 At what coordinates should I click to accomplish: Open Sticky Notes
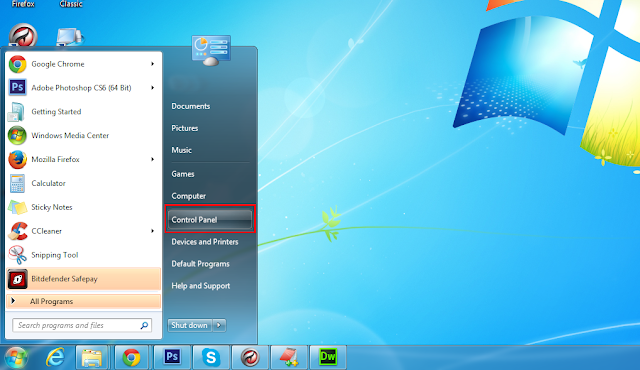[x=84, y=207]
